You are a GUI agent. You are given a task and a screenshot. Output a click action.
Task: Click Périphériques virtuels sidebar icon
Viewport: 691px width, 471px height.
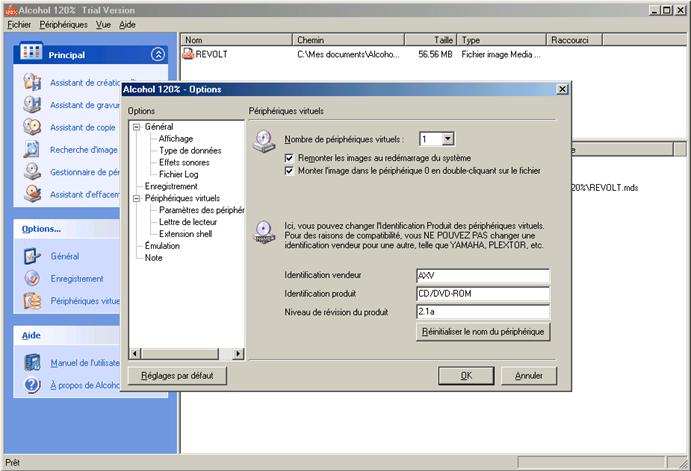32,301
